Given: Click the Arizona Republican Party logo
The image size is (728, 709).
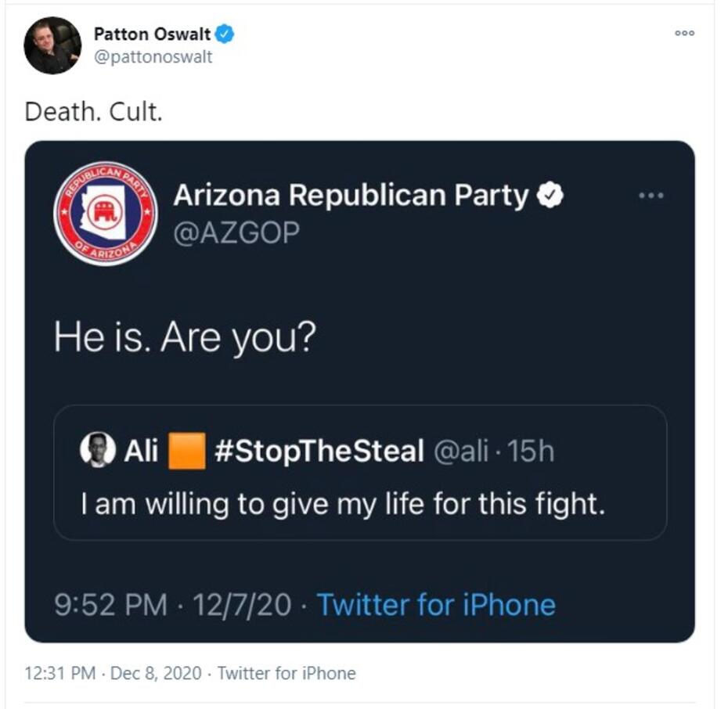Looking at the screenshot, I should coord(106,214).
